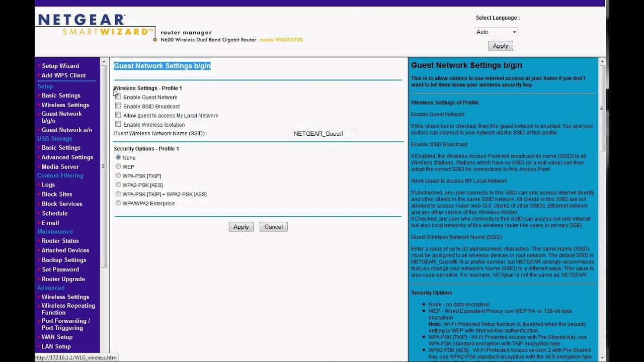Open the Set Password page

(x=60, y=269)
